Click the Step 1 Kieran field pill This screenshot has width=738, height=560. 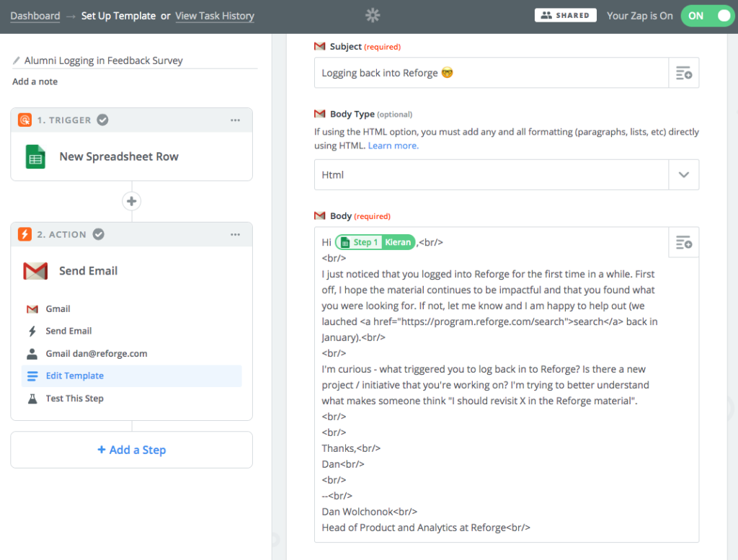point(375,242)
